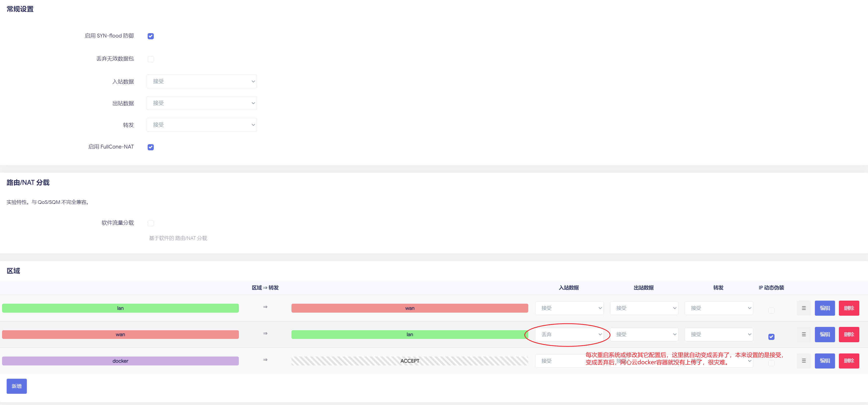Open the wan zone 入站数据 dropdown showing 丢弃
868x405 pixels.
coord(569,334)
